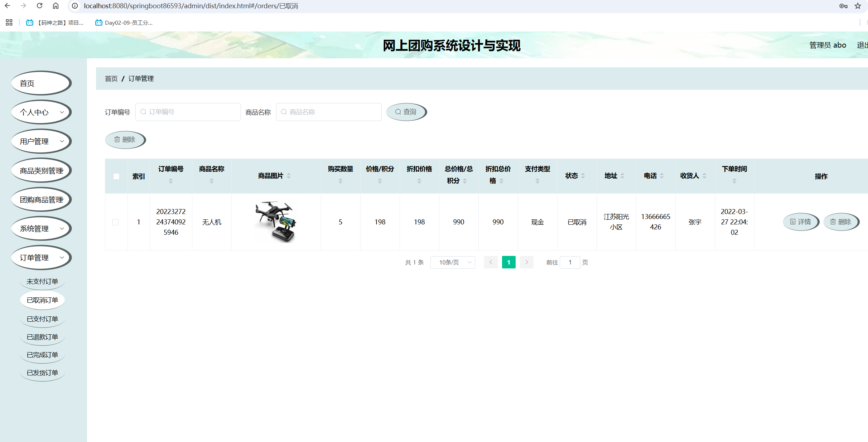Click the browser reload icon
The height and width of the screenshot is (442, 868).
39,6
